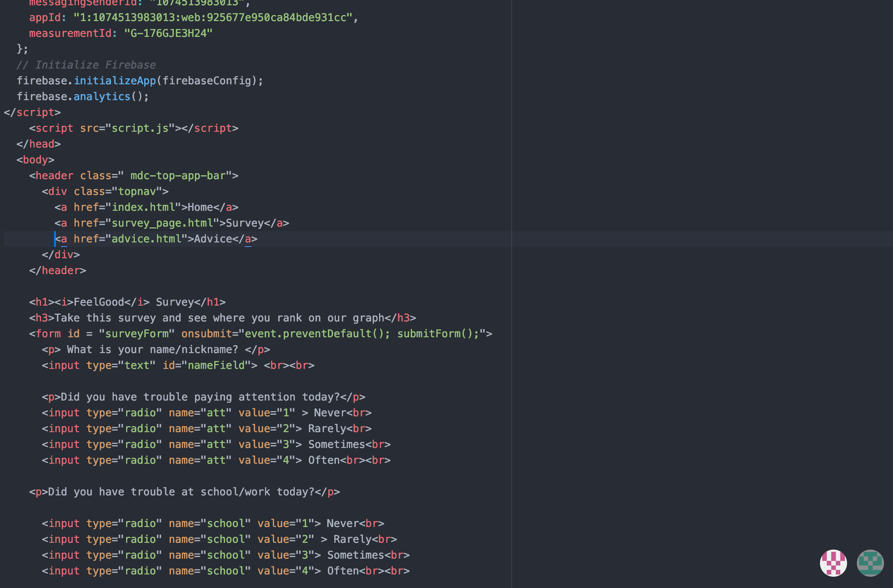Viewport: 893px width, 588px height.
Task: Click the firebase.analytics() call
Action: pyautogui.click(x=102, y=96)
